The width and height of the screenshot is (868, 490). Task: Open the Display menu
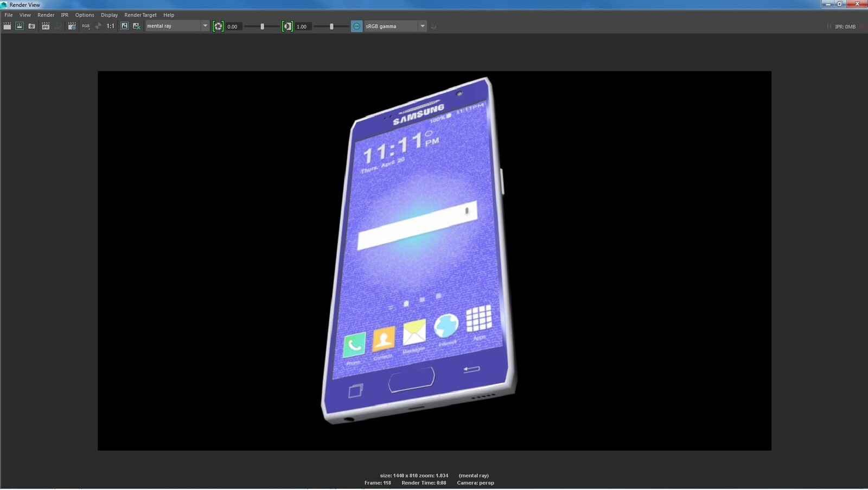(109, 15)
